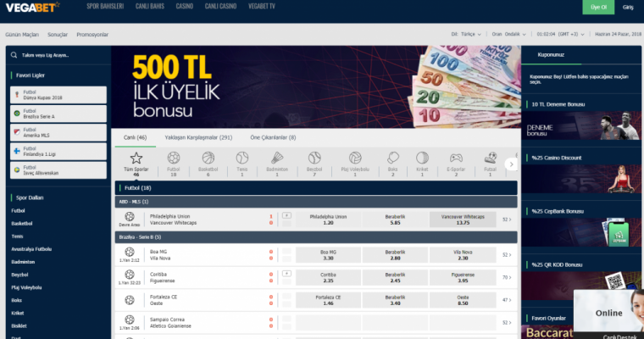Bet on Vancouver Whitecaps at odds 13.75

click(463, 220)
